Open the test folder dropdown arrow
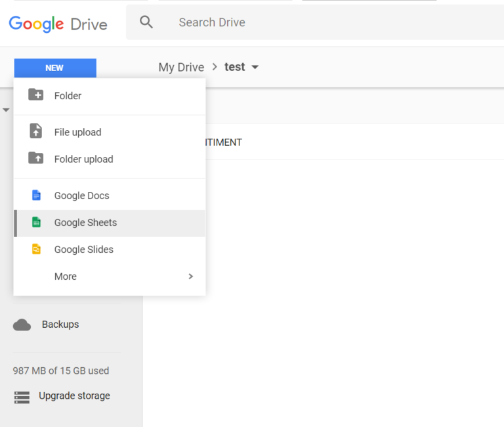The width and height of the screenshot is (504, 427). 255,67
